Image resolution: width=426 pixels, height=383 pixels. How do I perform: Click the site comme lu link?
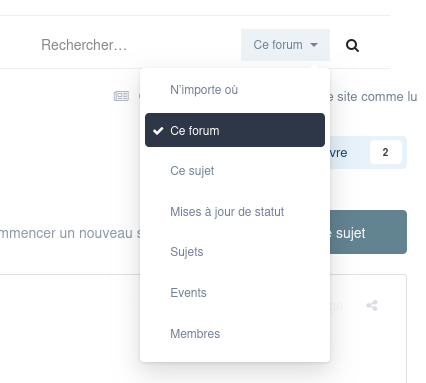(x=373, y=97)
